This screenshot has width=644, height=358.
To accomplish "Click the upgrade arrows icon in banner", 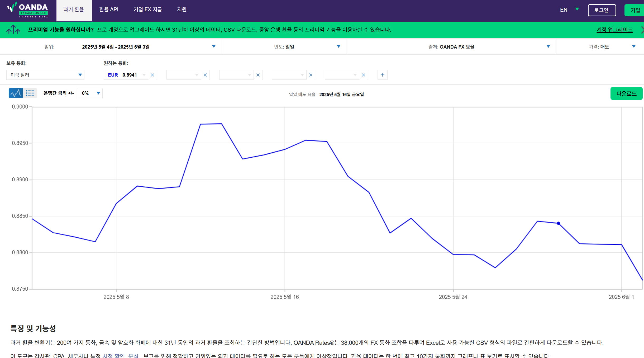I will [13, 30].
